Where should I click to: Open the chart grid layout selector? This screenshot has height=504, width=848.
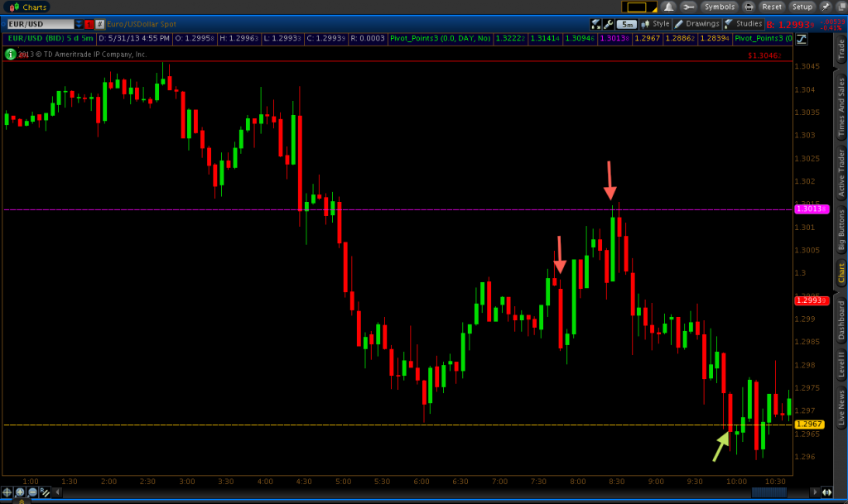639,7
